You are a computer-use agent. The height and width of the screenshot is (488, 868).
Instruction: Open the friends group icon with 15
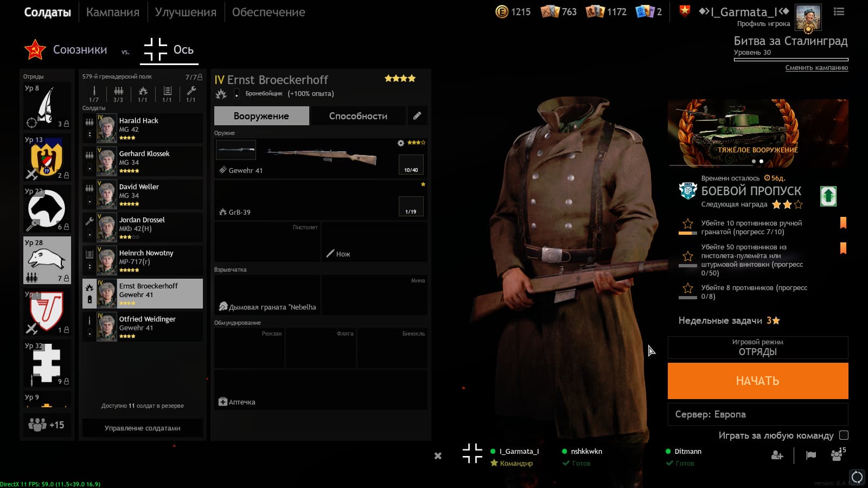pos(837,455)
